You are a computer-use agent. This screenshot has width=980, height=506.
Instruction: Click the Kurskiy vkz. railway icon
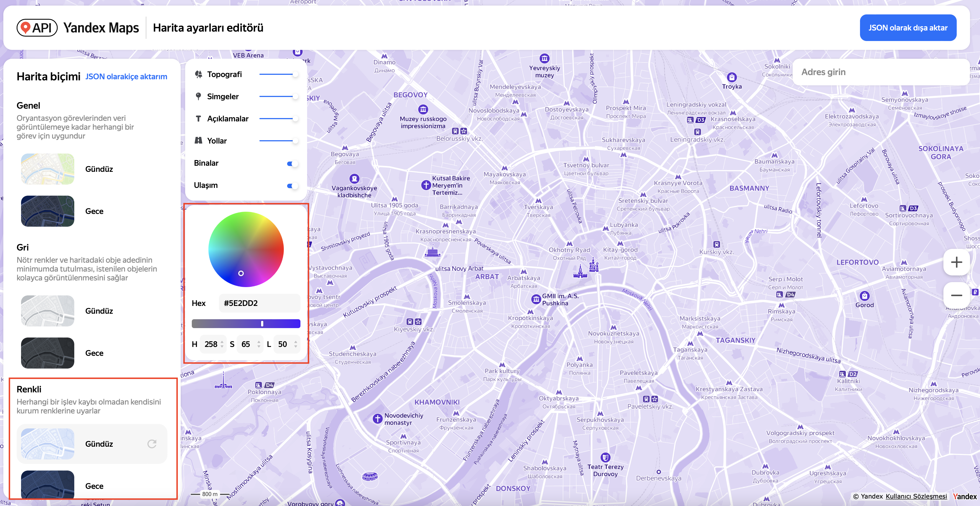coord(716,244)
